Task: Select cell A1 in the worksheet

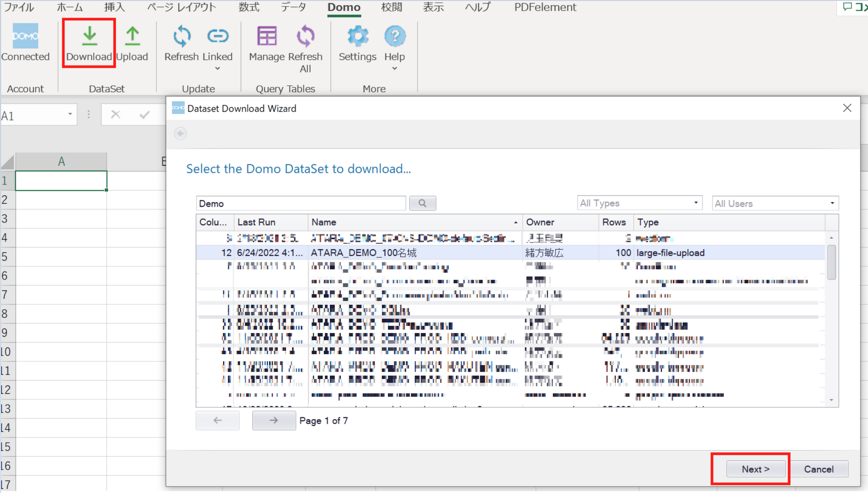Action: (x=61, y=180)
